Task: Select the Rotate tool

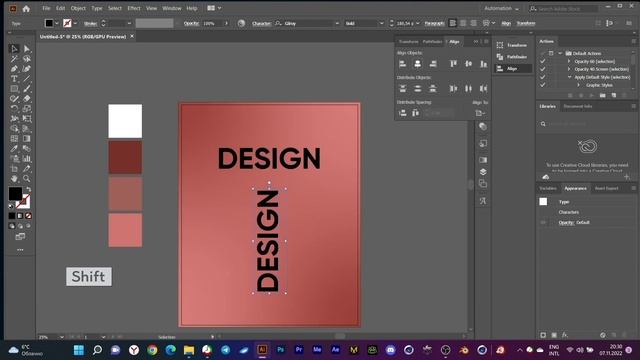Action: 14,109
